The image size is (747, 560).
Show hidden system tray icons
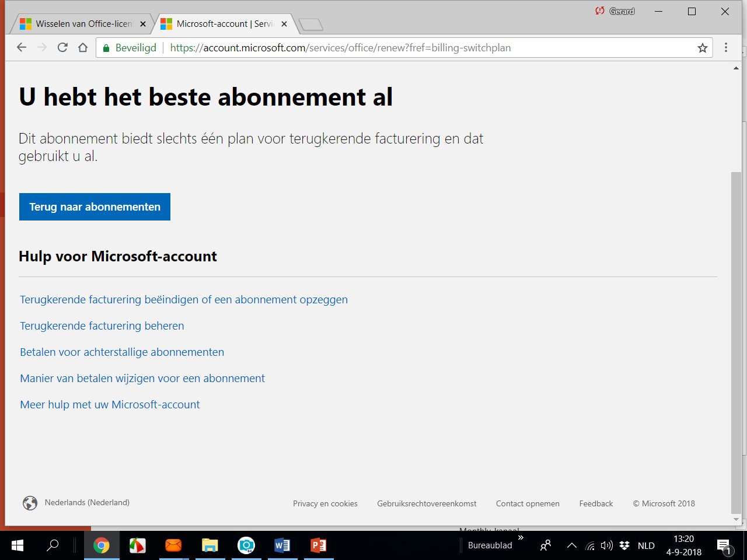click(572, 545)
